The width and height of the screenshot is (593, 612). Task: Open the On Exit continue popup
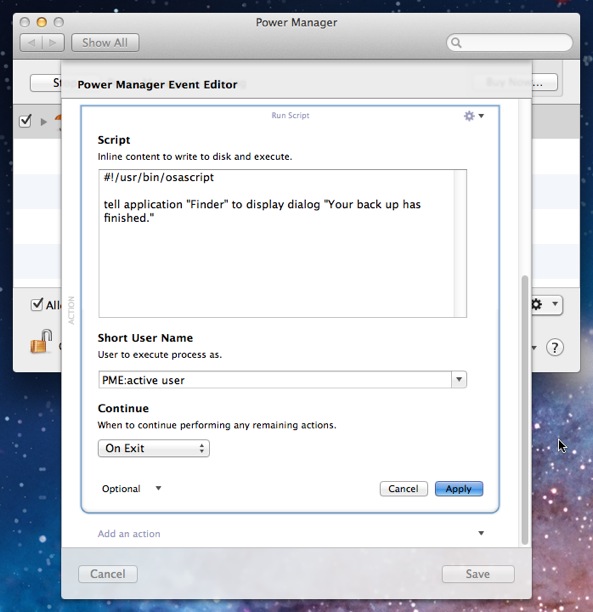(153, 448)
